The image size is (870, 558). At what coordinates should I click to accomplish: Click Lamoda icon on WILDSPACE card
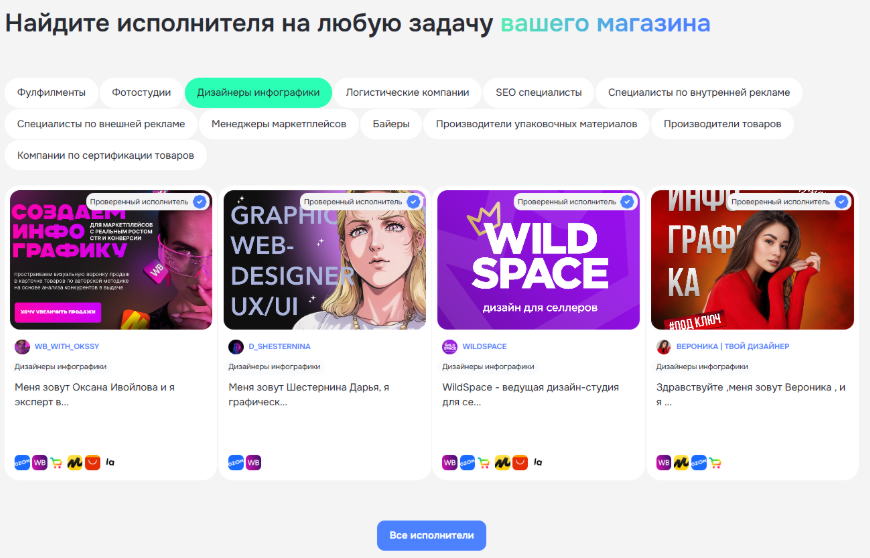[538, 462]
